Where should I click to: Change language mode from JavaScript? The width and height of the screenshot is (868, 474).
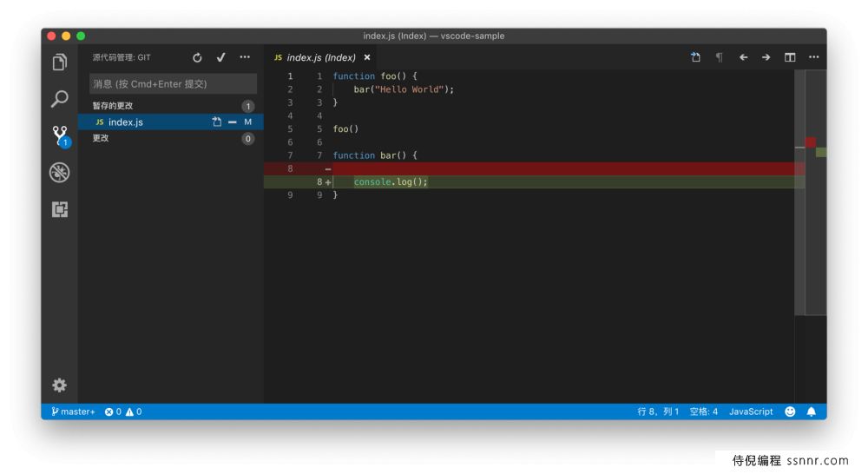point(751,411)
